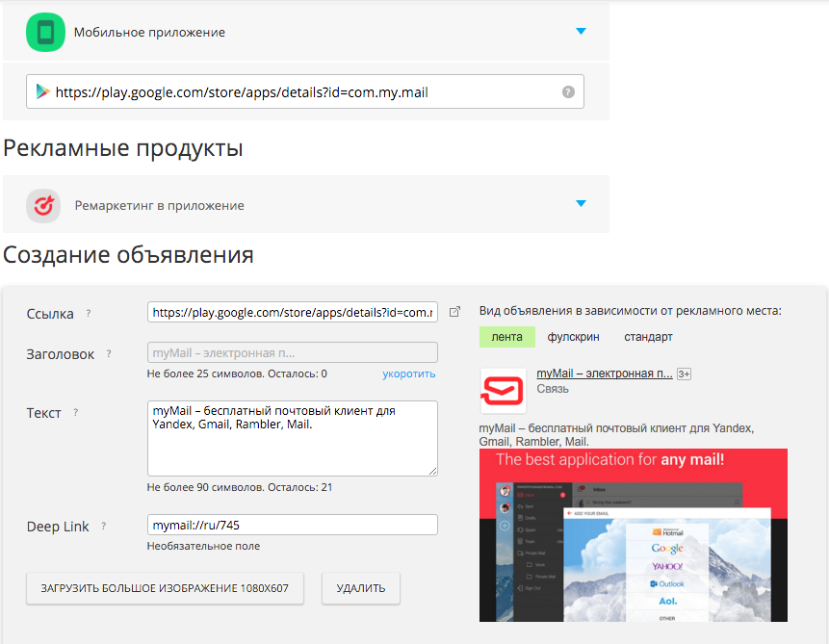Open the help hint next to Заголовок
This screenshot has width=829, height=644.
pyautogui.click(x=109, y=353)
